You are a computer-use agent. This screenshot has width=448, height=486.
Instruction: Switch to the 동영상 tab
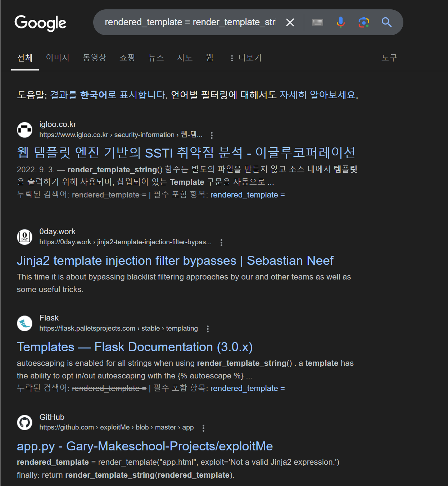pyautogui.click(x=95, y=58)
